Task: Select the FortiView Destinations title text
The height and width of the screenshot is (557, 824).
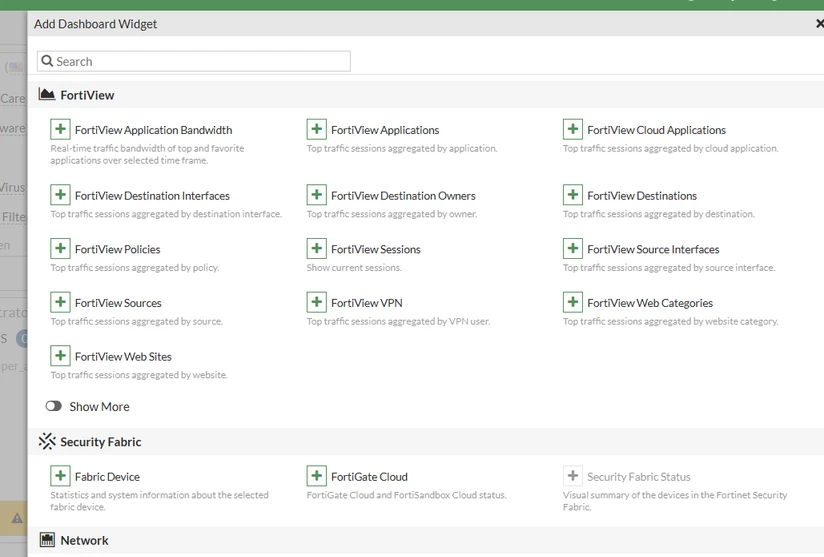Action: (x=642, y=195)
